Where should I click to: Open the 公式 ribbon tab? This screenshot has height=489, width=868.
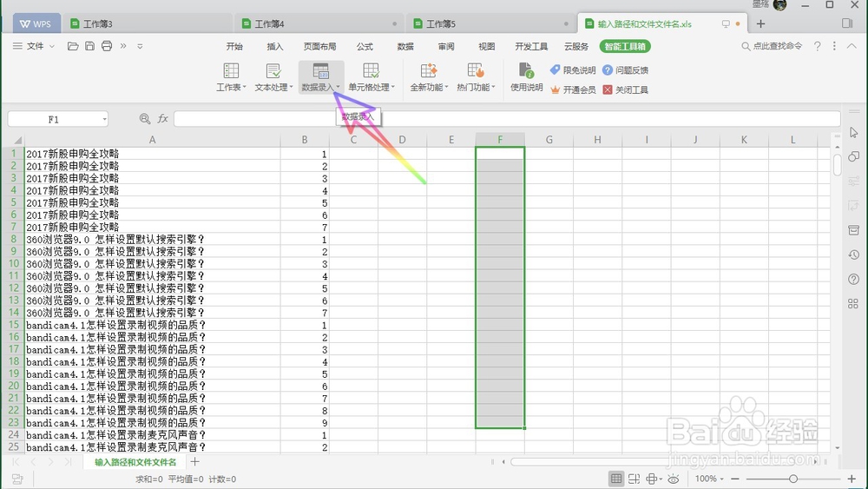click(x=365, y=47)
